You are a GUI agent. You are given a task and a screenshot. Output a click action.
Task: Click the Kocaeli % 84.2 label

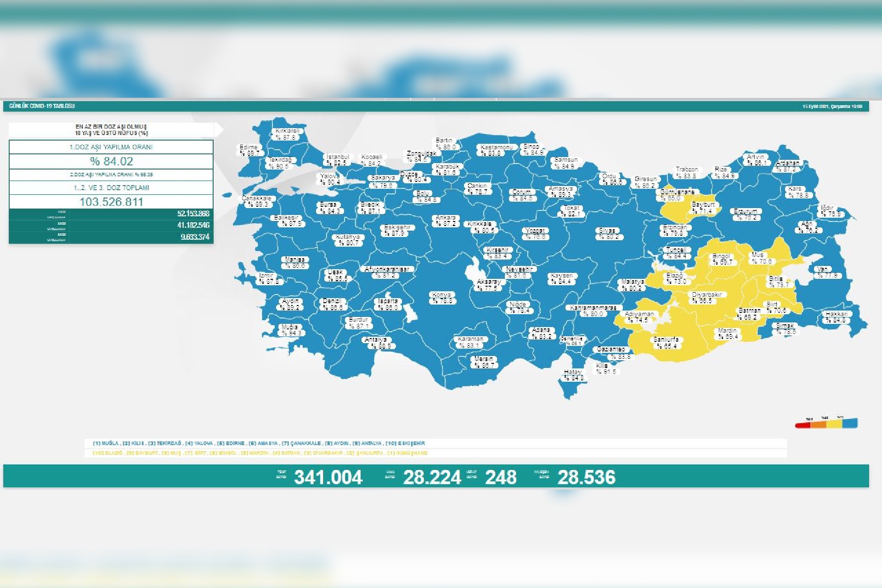[372, 160]
